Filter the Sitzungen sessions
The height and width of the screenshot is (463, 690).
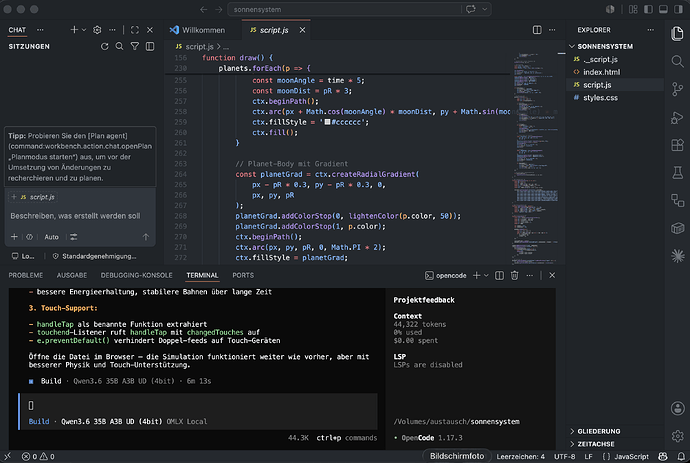135,46
